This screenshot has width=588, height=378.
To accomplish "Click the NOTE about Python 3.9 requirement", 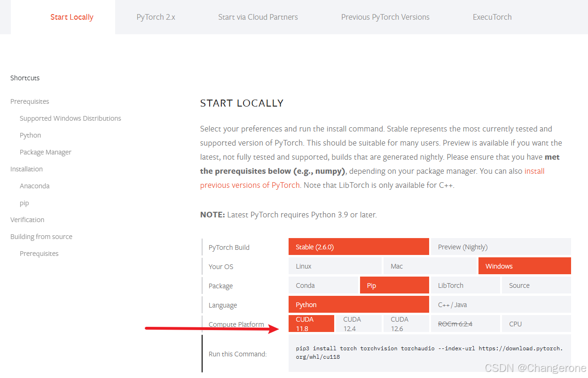I will 288,215.
